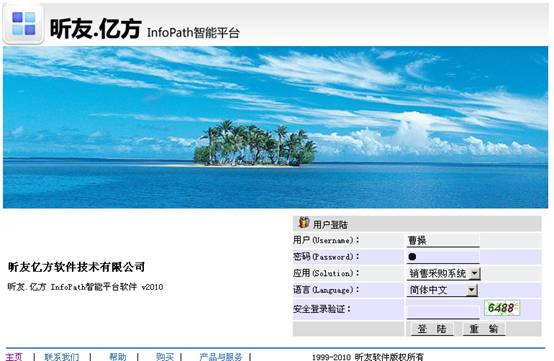Screen dimensions: 554x361
Task: Open the 主页 home link
Action: pos(14,357)
